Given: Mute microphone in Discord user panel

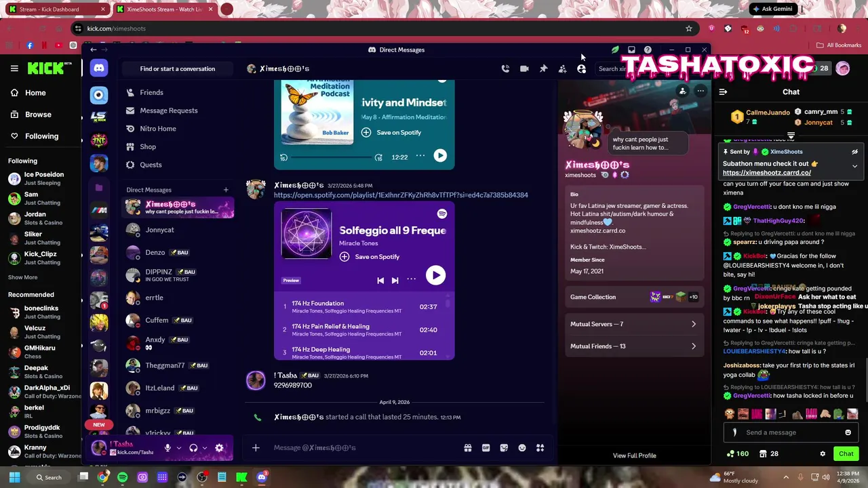Looking at the screenshot, I should click(x=167, y=447).
